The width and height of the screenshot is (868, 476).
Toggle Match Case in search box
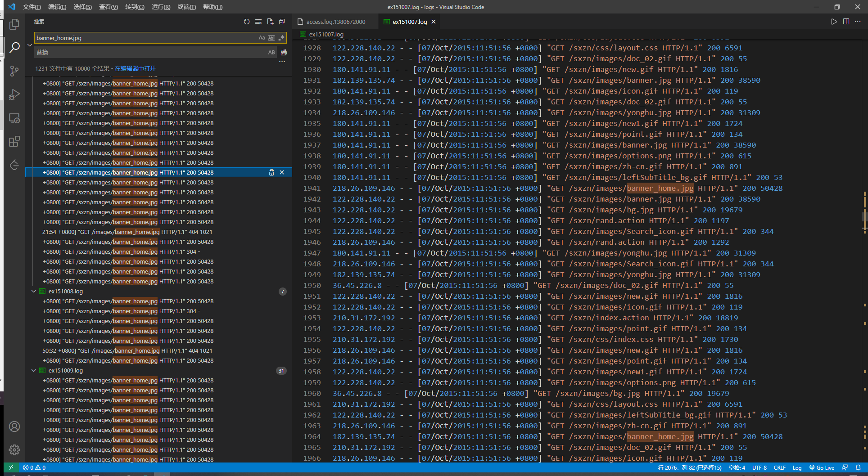coord(262,38)
